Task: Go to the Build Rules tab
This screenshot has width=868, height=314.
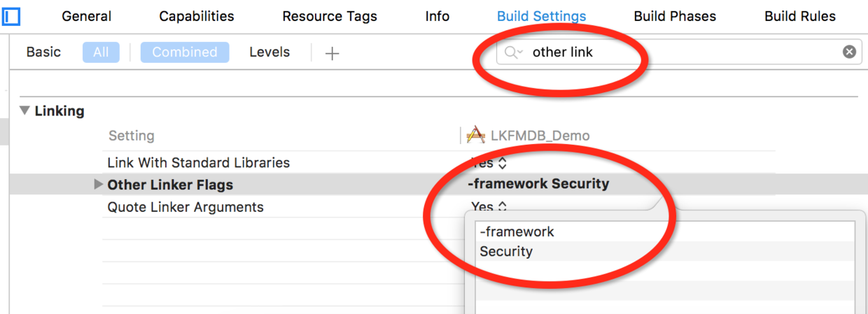Action: (x=800, y=16)
